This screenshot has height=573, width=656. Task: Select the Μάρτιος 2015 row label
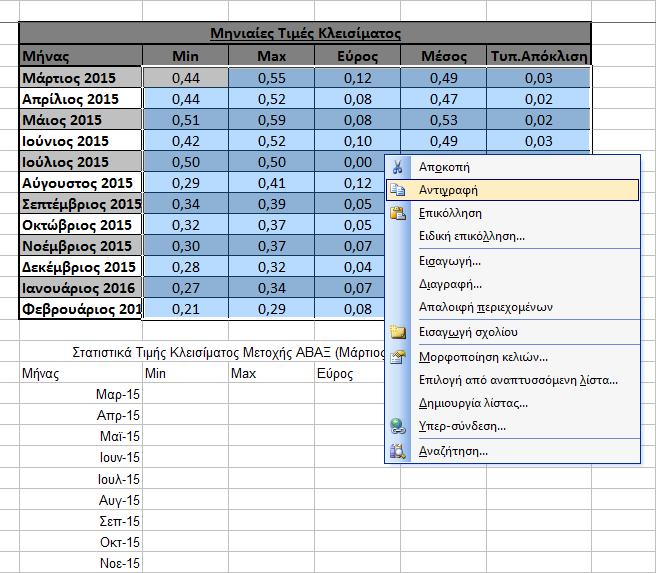(81, 78)
